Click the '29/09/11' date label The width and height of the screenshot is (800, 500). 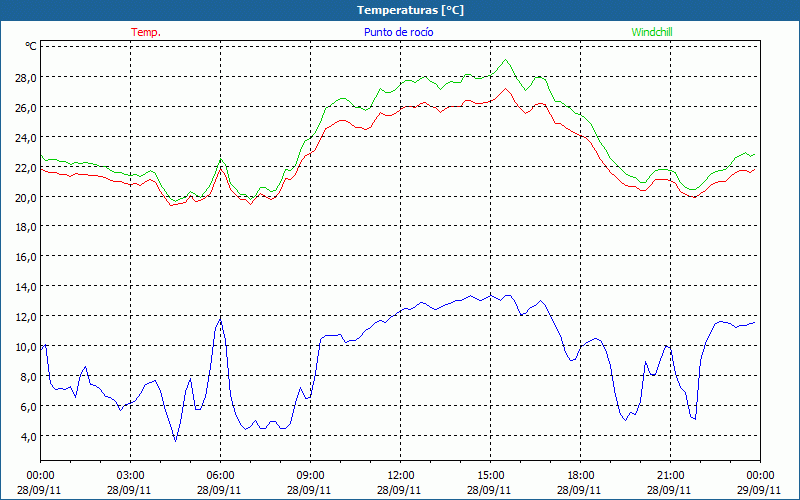pyautogui.click(x=759, y=490)
